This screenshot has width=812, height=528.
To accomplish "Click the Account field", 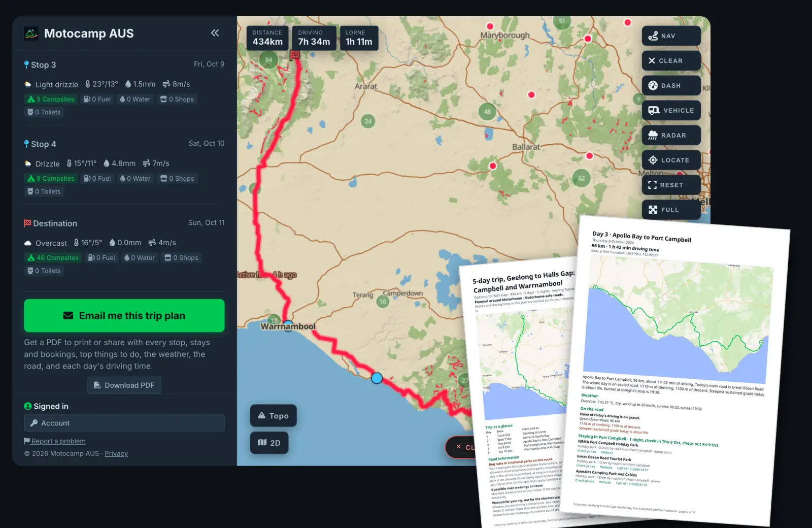I will (124, 423).
